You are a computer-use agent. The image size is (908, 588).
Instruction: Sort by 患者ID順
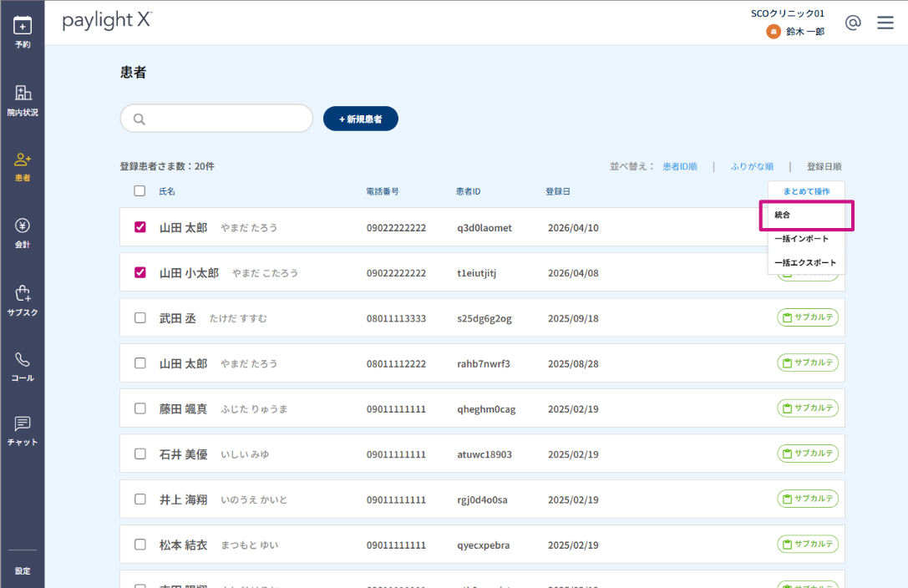pyautogui.click(x=680, y=167)
